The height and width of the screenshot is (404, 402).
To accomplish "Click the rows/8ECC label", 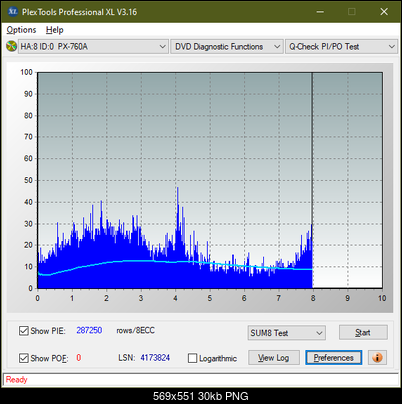I will (x=135, y=330).
